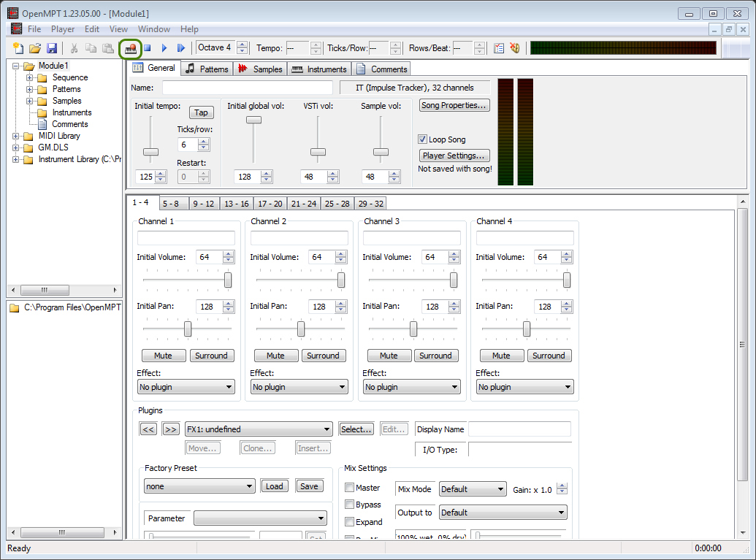Image resolution: width=756 pixels, height=560 pixels.
Task: Open the Player menu
Action: click(x=63, y=29)
